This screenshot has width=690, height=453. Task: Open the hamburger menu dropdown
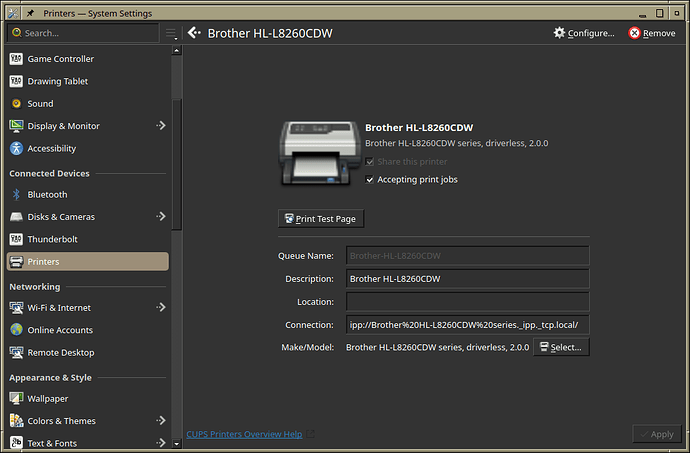click(x=171, y=33)
